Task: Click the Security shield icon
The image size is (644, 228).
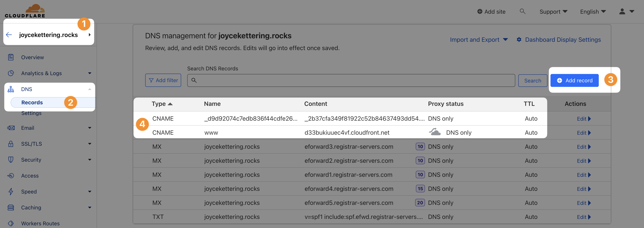Action: (x=11, y=160)
